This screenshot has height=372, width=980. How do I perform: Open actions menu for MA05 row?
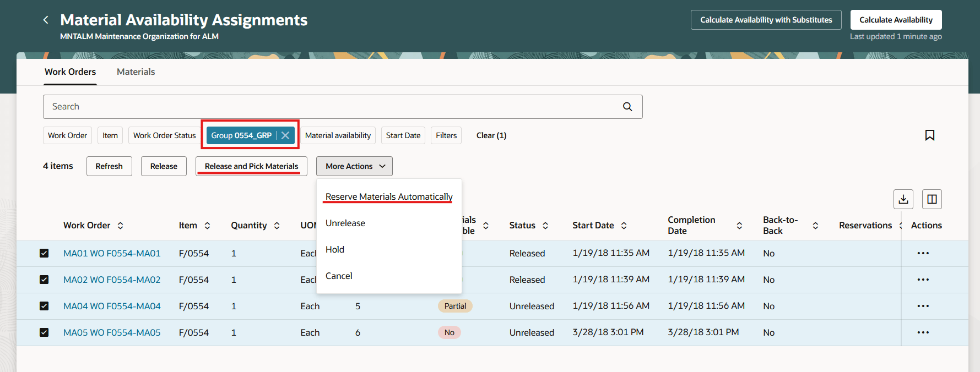[x=923, y=332]
